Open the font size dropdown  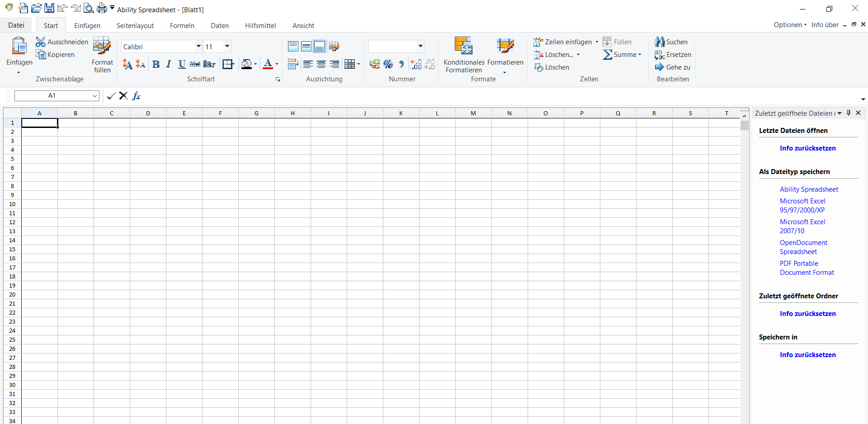tap(227, 47)
